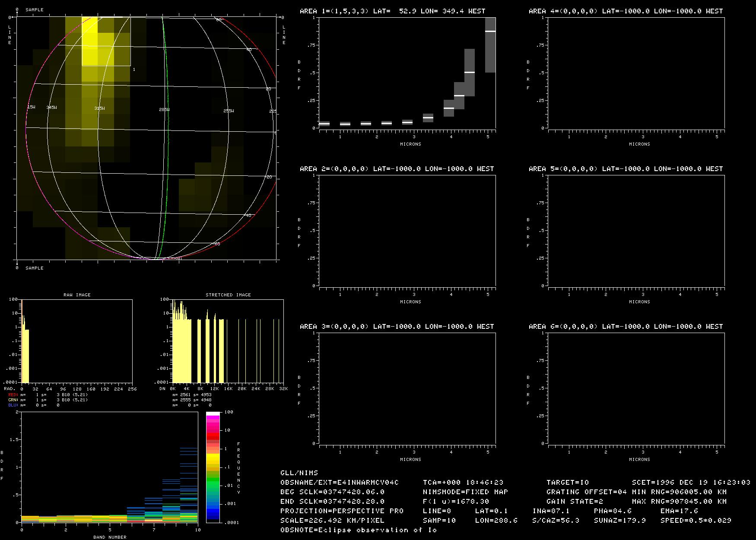756x540 pixels.
Task: Click the 315W longitude label on the globe
Action: pos(99,108)
